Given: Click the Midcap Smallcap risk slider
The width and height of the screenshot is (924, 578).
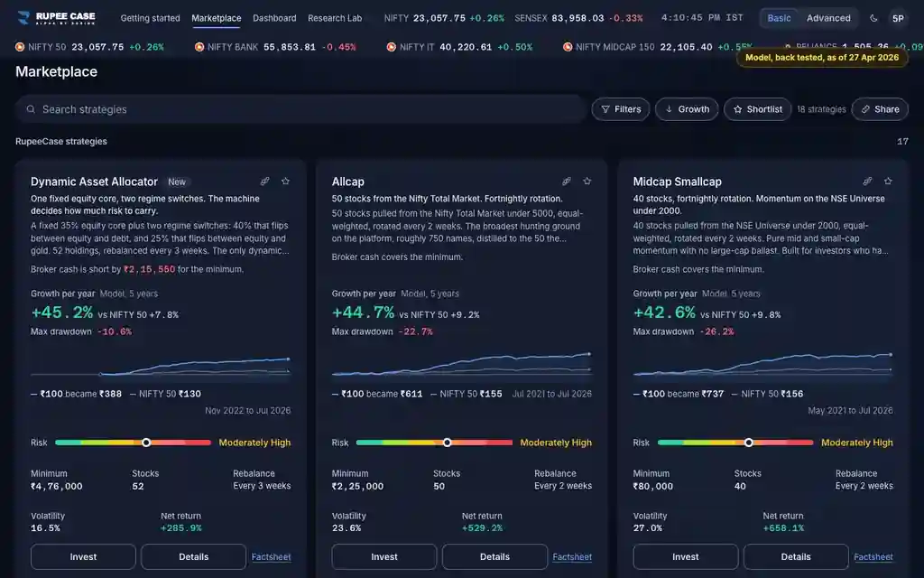Looking at the screenshot, I should pos(735,443).
